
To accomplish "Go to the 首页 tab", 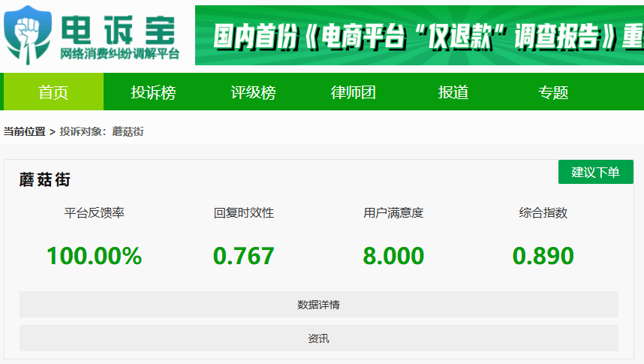I will tap(53, 92).
